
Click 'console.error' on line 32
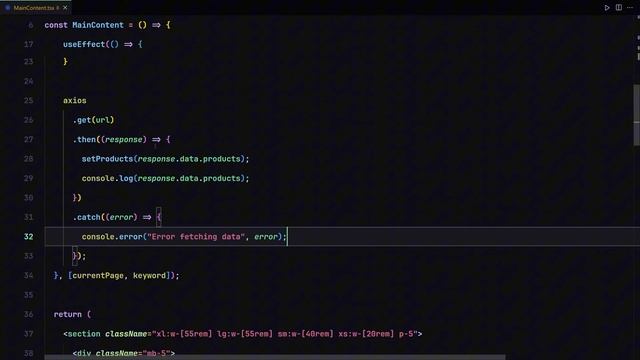[112, 237]
